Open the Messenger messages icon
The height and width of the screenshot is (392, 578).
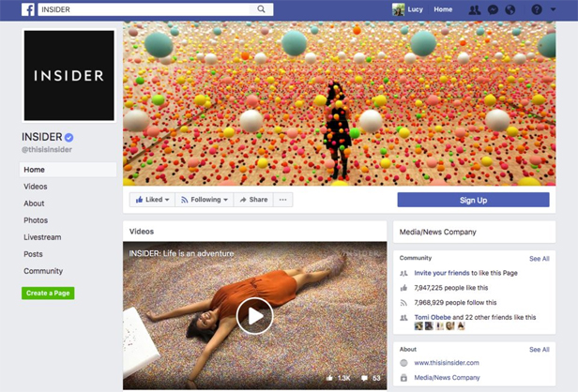(493, 10)
